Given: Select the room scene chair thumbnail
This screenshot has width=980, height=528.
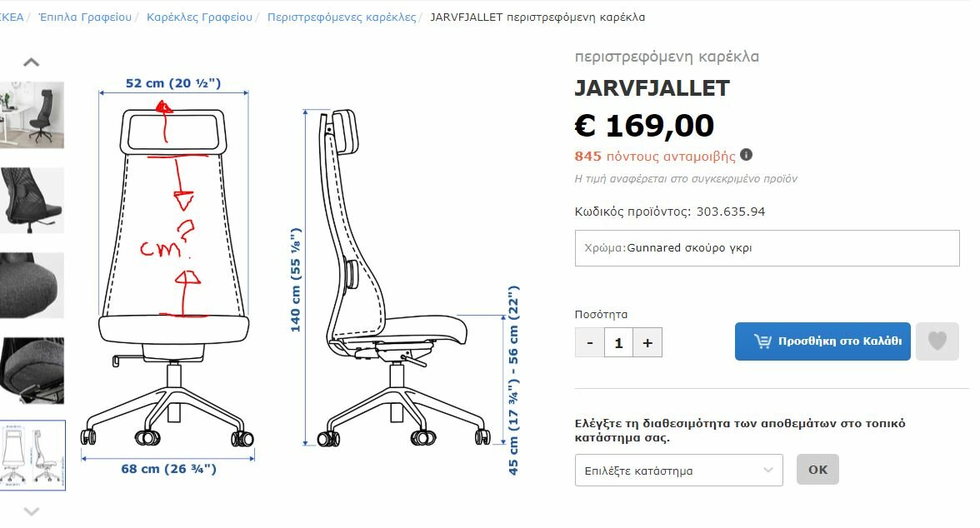Looking at the screenshot, I should click(32, 115).
